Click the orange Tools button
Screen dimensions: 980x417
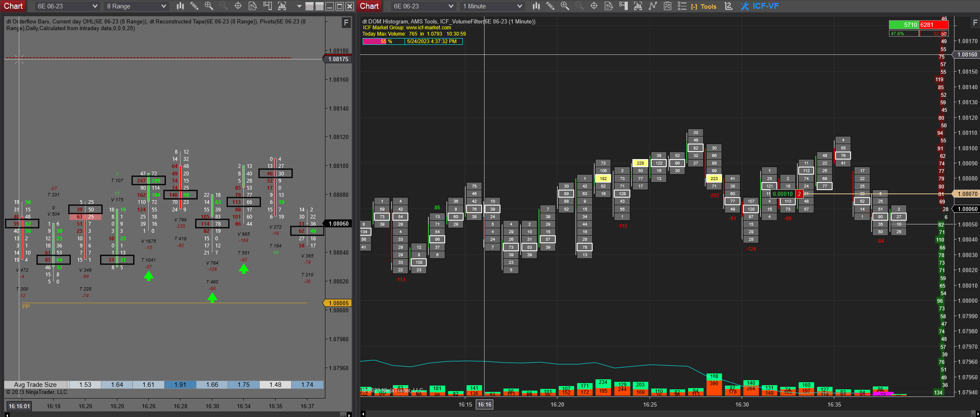[x=704, y=7]
